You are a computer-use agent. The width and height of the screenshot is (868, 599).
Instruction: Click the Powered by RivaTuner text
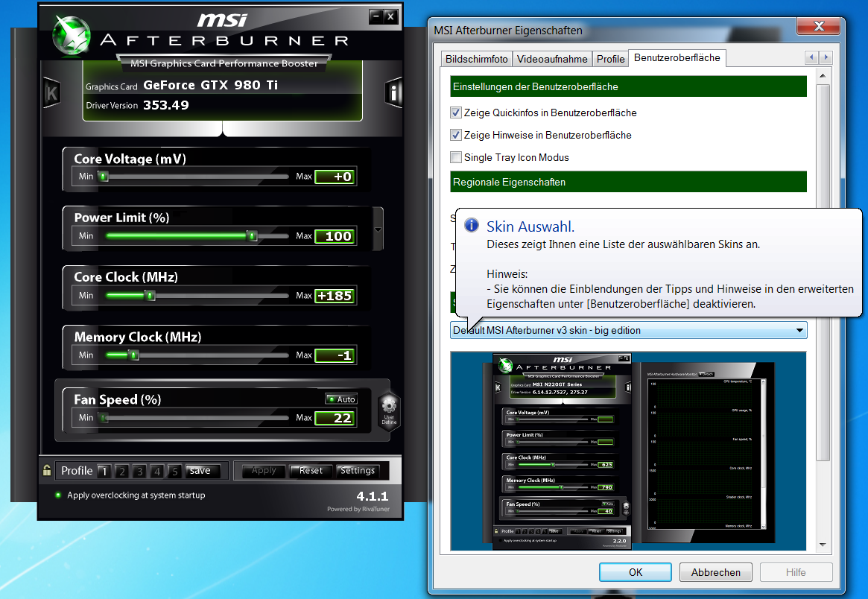[358, 509]
